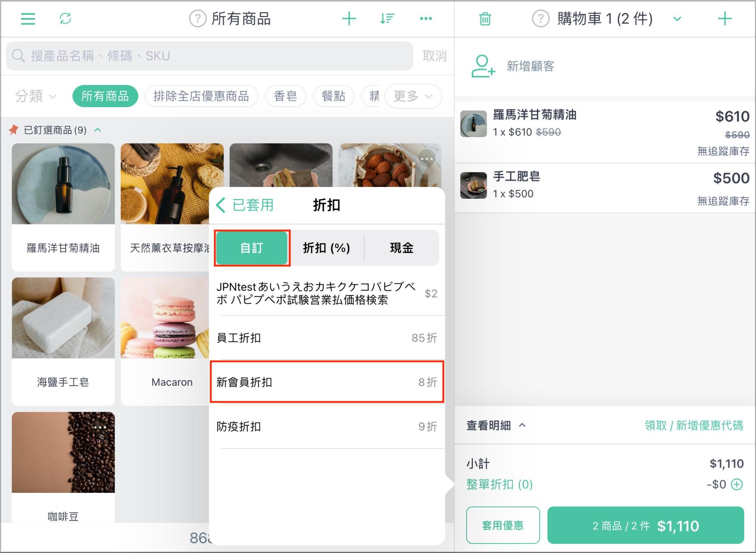756x553 pixels.
Task: Choose JPNtest $2 custom discount
Action: (327, 293)
